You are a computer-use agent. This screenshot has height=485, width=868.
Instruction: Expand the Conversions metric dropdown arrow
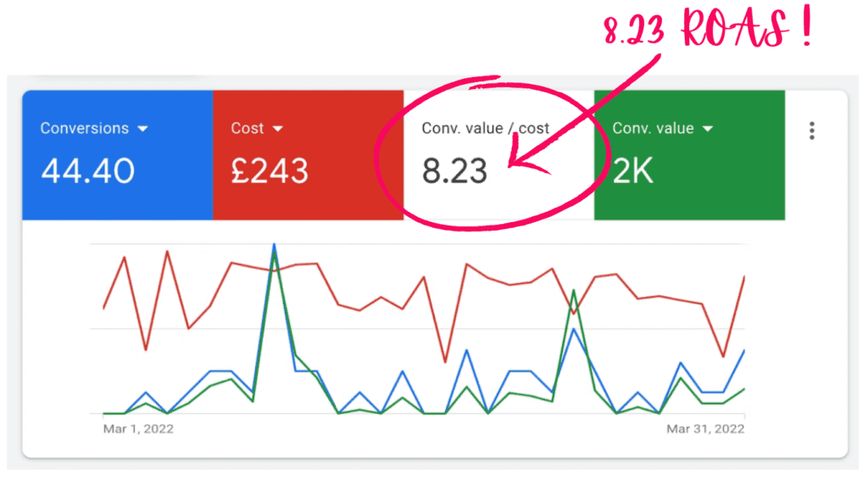pos(142,128)
